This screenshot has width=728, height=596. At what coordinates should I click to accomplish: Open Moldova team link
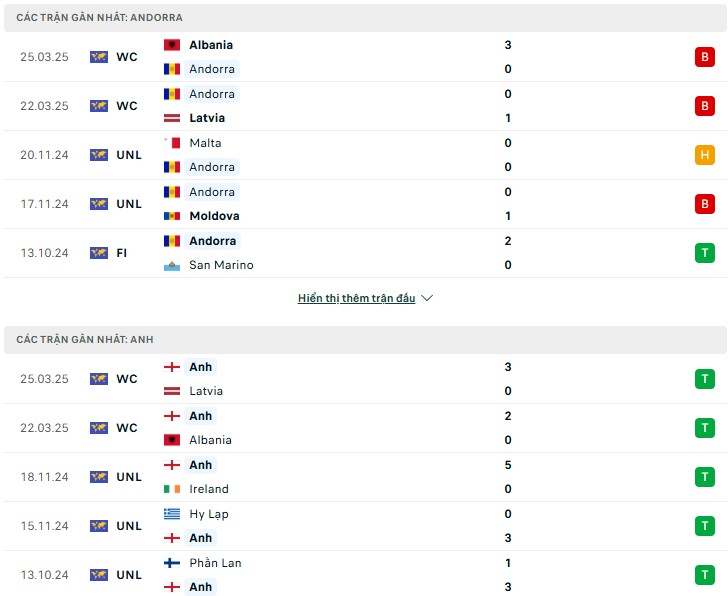pos(214,216)
